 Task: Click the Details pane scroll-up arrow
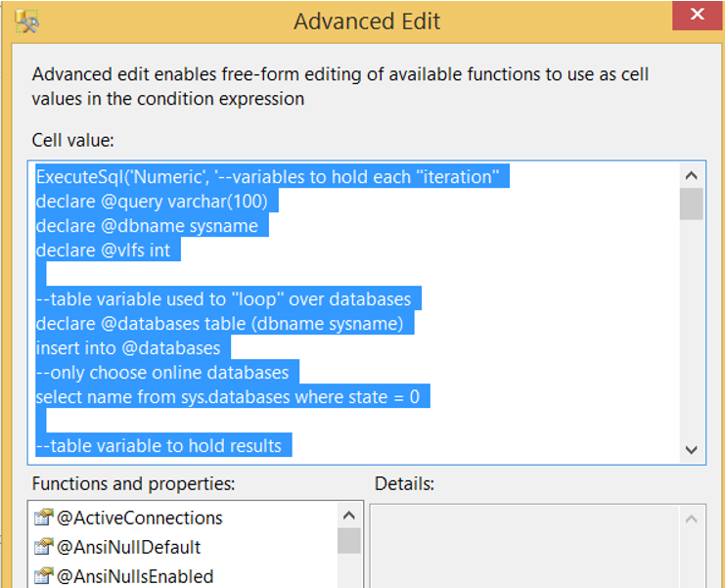[692, 520]
